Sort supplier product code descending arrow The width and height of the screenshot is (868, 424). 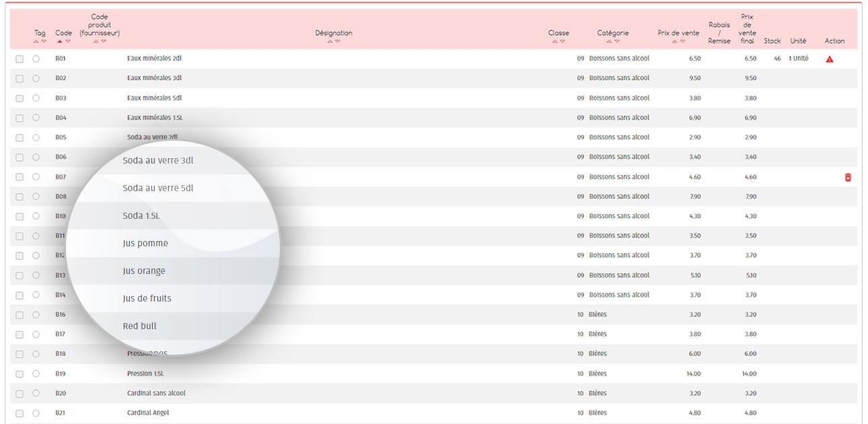(x=104, y=42)
